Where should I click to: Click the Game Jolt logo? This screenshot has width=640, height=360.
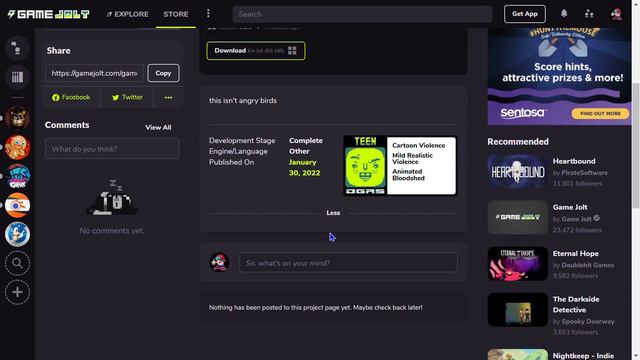49,14
